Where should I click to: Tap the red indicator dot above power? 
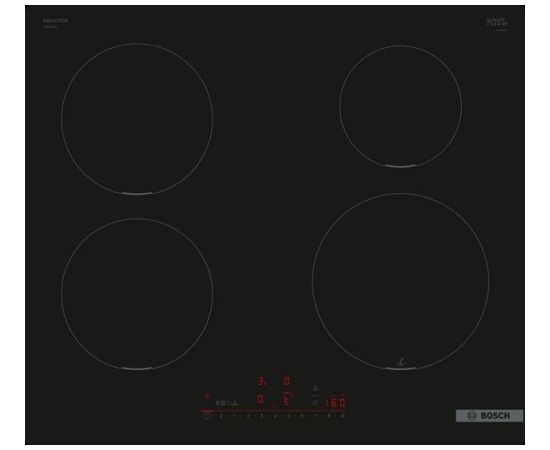(207, 396)
